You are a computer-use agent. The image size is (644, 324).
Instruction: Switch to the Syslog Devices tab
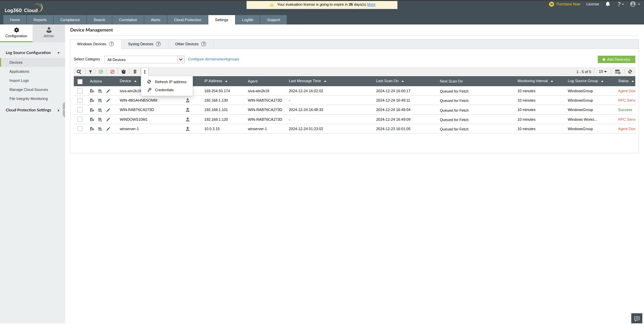point(141,44)
